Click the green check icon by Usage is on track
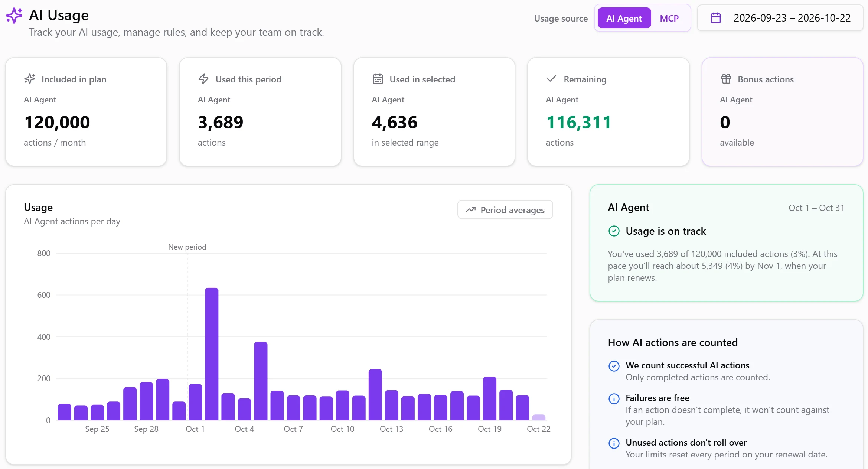The width and height of the screenshot is (868, 469). 614,231
